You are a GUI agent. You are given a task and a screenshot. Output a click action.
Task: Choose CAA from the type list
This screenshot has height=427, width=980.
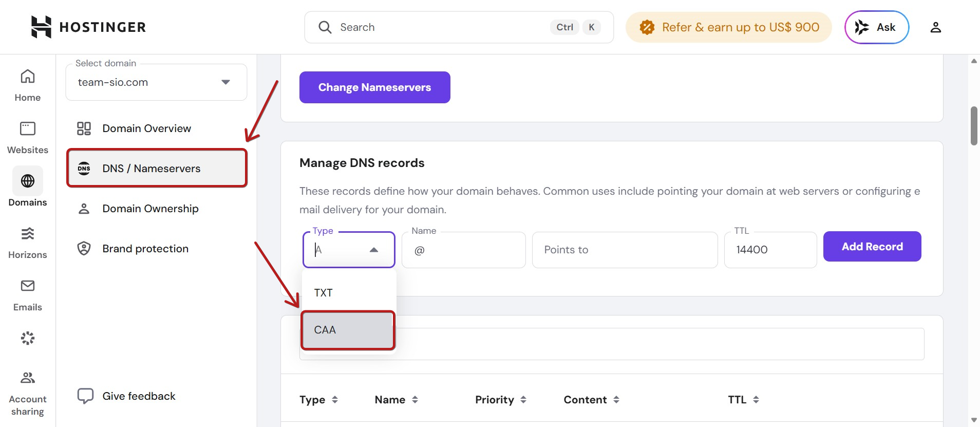(348, 330)
